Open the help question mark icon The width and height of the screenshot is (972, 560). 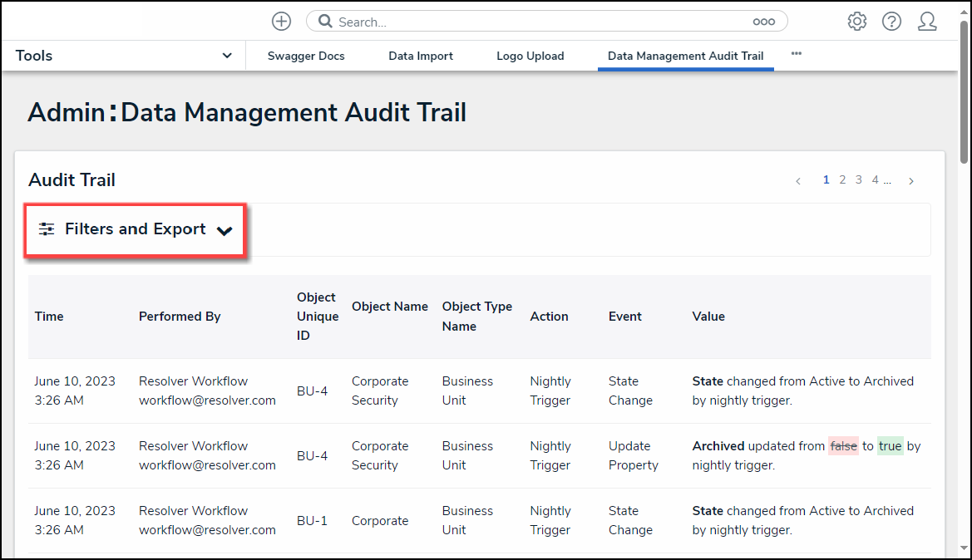point(892,22)
